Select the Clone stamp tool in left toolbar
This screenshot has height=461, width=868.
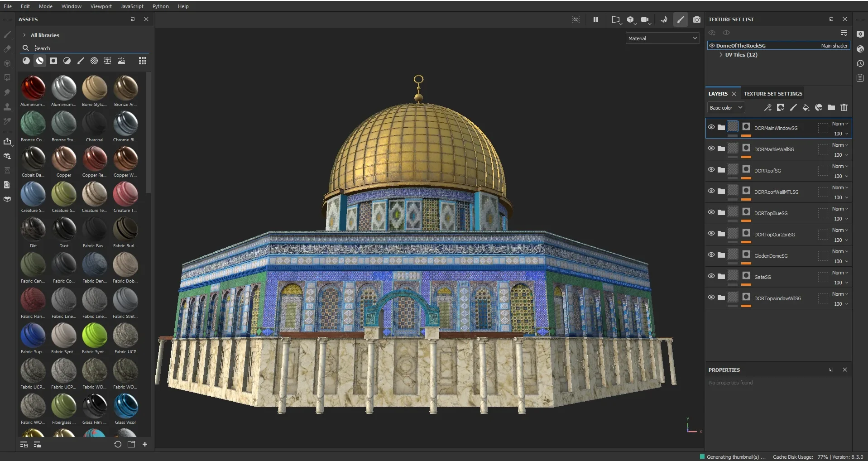point(7,107)
